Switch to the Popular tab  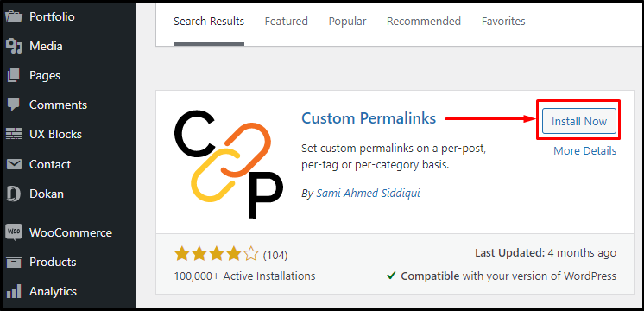tap(347, 22)
